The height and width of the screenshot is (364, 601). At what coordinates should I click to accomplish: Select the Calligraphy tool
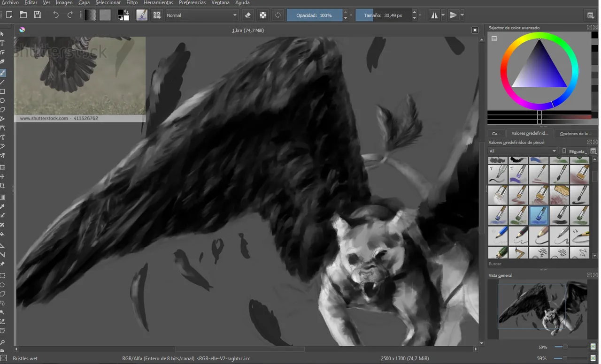pos(2,62)
